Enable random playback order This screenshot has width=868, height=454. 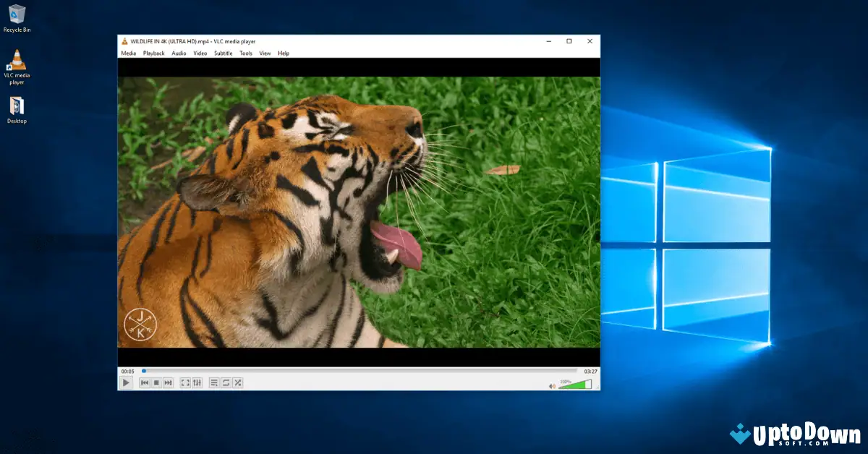coord(238,382)
